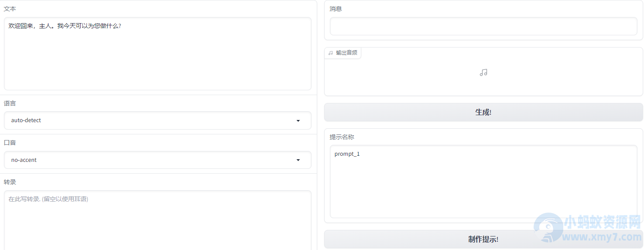The width and height of the screenshot is (644, 250).
Task: Click the 提示名称 field containing prompt_1
Action: pyautogui.click(x=483, y=182)
